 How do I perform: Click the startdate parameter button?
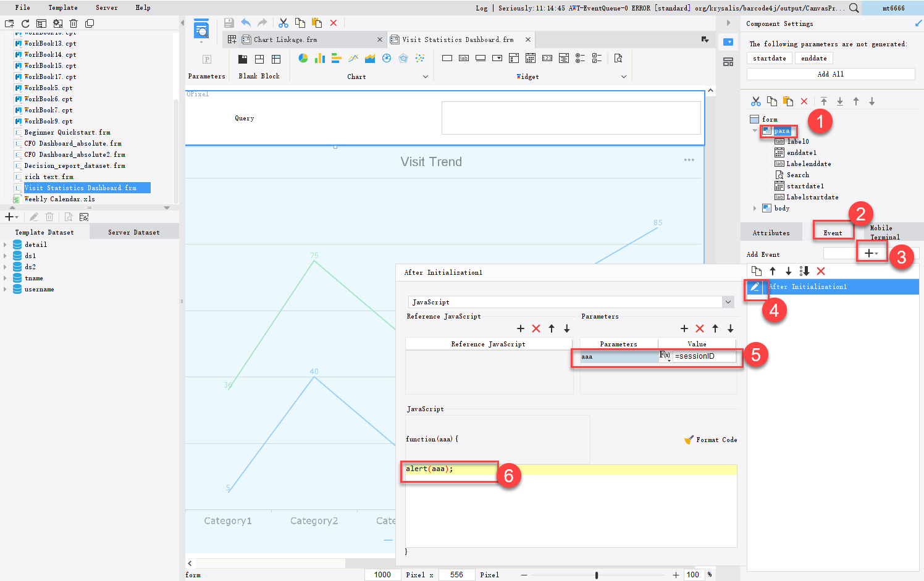click(x=769, y=57)
